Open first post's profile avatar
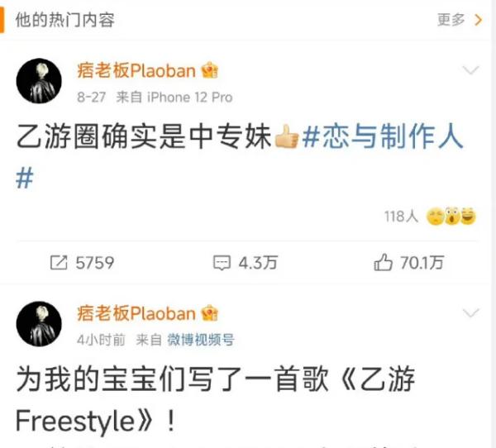 [39, 81]
